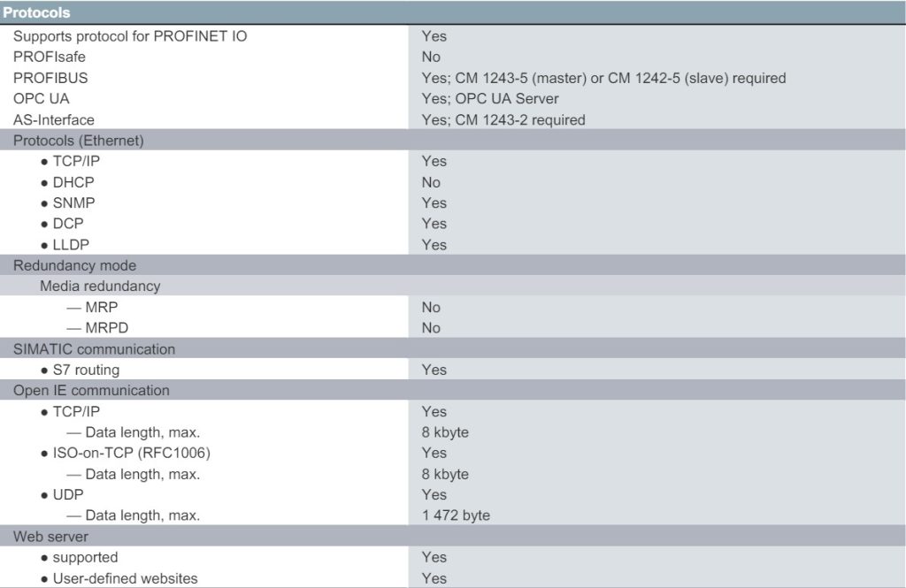The height and width of the screenshot is (588, 906).
Task: Select the Open IE communication subheader
Action: [91, 391]
